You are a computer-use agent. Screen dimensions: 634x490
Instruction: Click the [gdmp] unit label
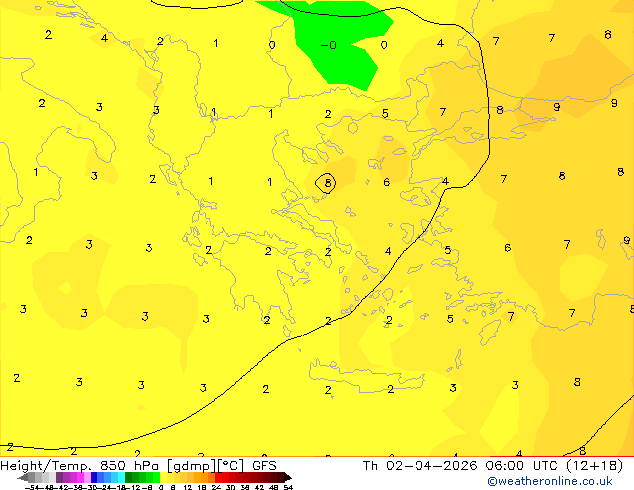[191, 466]
